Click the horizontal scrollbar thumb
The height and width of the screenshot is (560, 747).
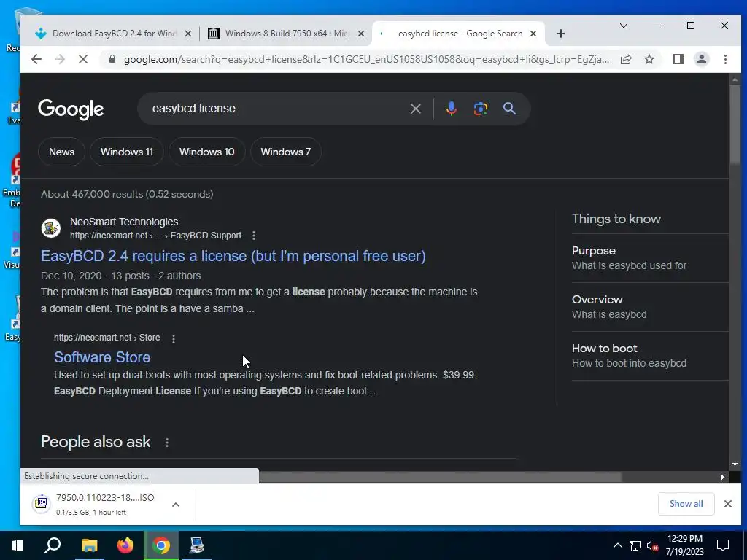coord(440,477)
